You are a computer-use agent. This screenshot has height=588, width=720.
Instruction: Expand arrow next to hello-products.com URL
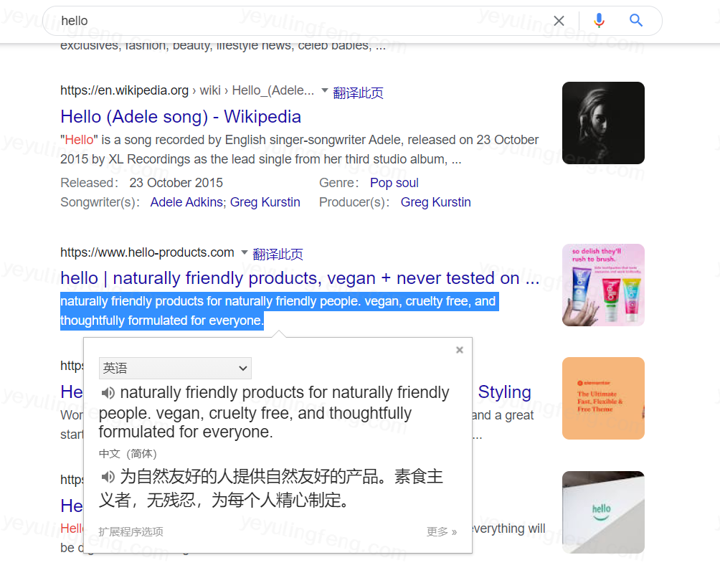245,252
